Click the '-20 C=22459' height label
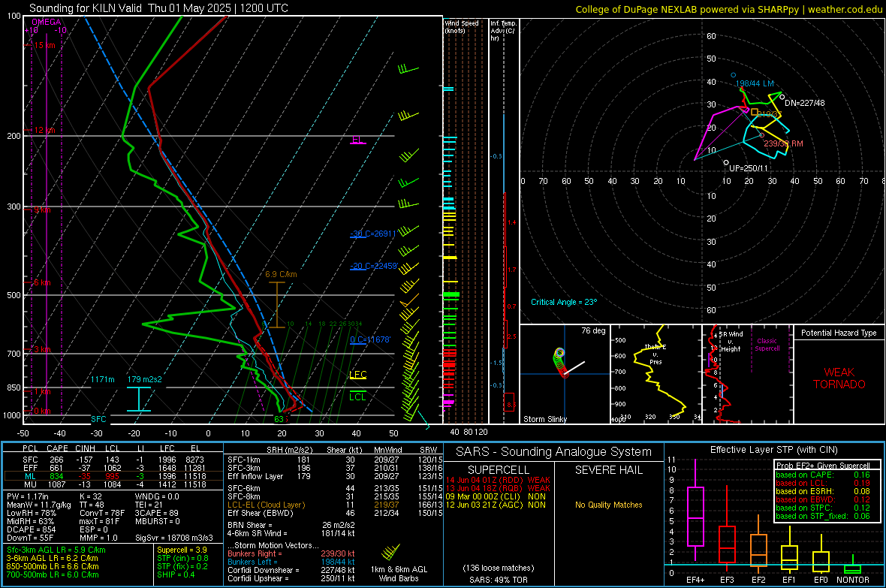 pos(373,266)
